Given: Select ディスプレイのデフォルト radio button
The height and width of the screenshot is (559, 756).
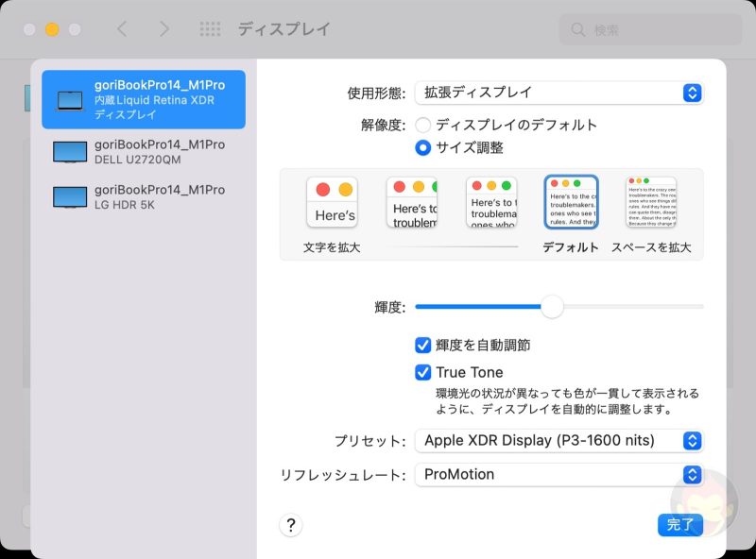Looking at the screenshot, I should (x=423, y=125).
